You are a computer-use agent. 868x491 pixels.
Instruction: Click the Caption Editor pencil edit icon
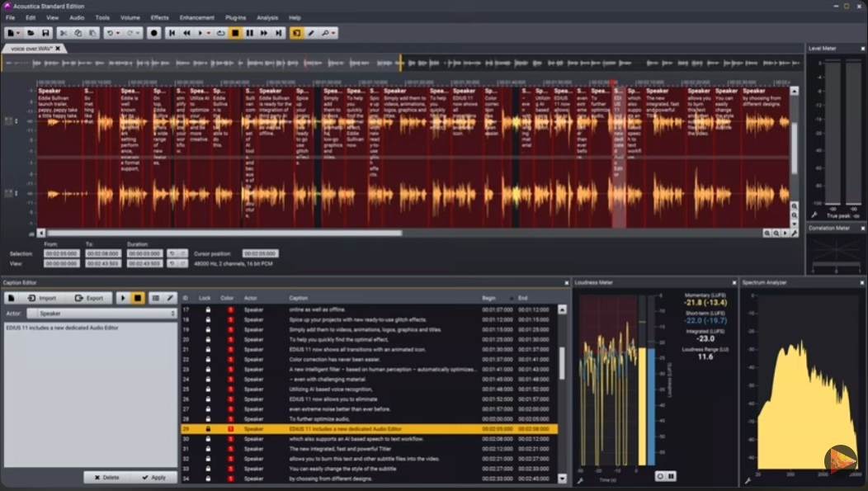[x=170, y=298]
